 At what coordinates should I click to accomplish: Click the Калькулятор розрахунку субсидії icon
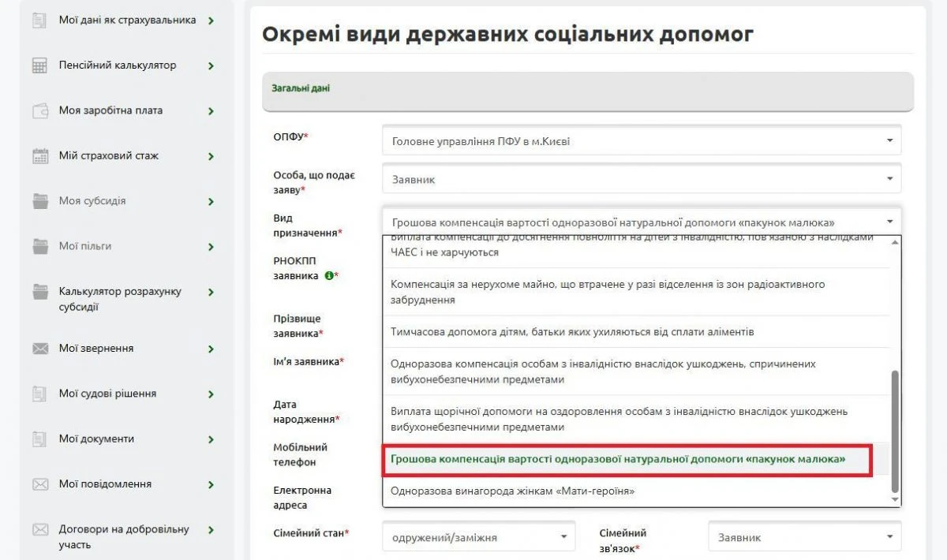[39, 292]
